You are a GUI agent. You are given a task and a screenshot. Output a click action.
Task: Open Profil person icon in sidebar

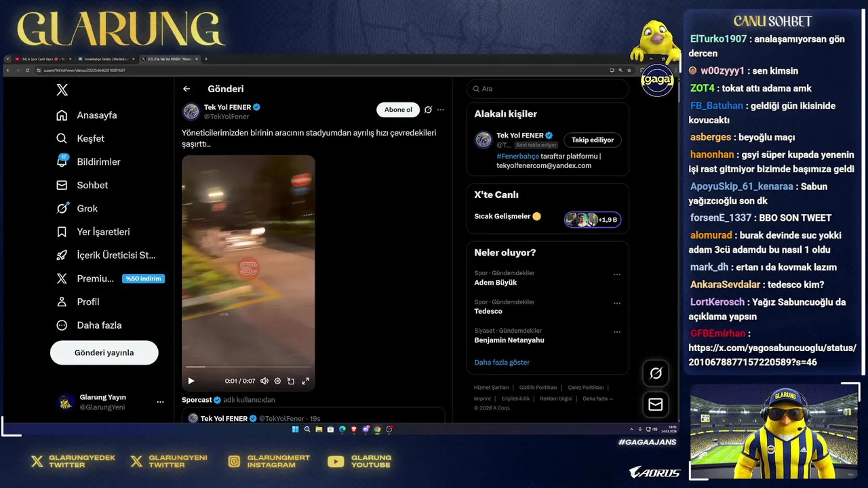(62, 302)
